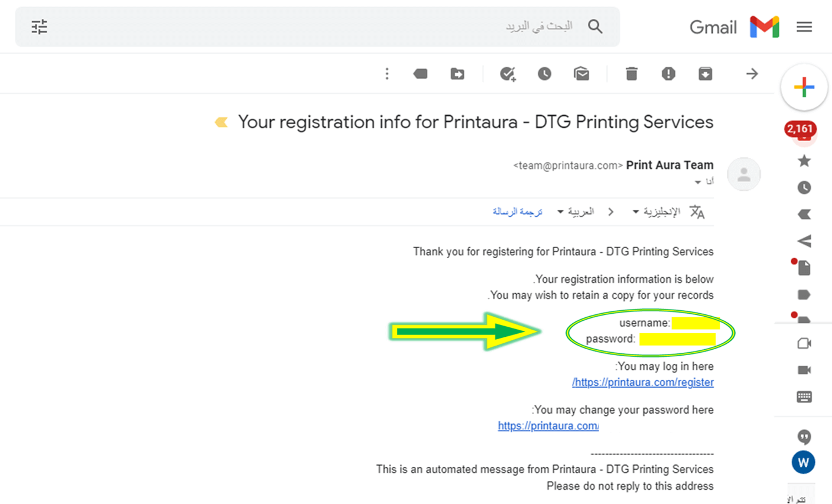
Task: Open the printaura.com/register login link
Action: point(643,382)
